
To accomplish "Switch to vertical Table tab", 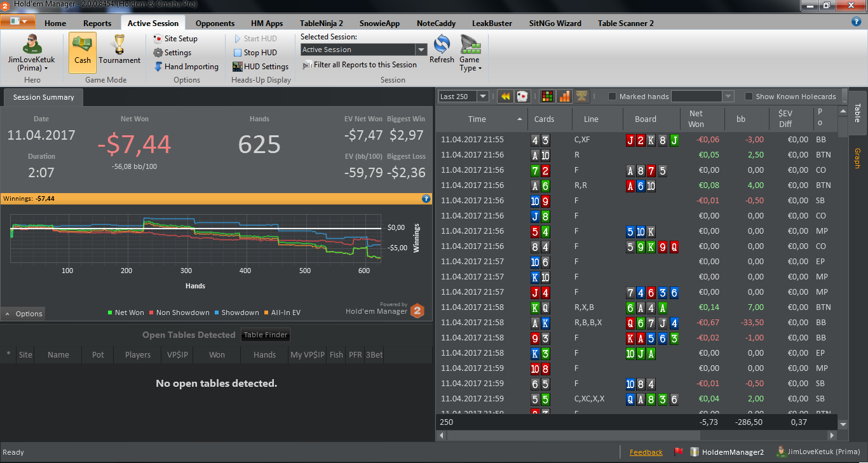I will 857,113.
